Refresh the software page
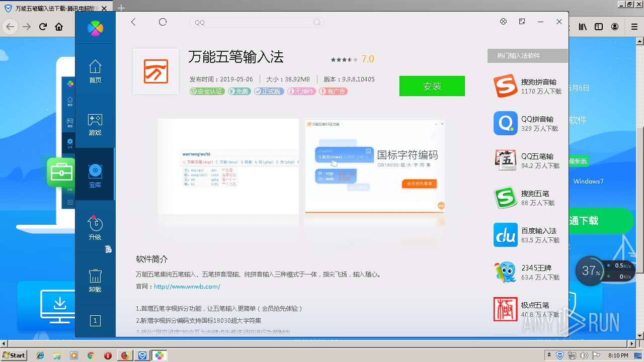This screenshot has height=362, width=644. coord(163,22)
